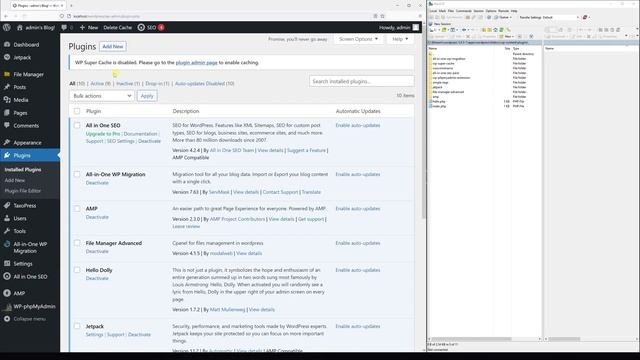
Task: Select wp-super-cache folder in WinSCP
Action: [443, 64]
